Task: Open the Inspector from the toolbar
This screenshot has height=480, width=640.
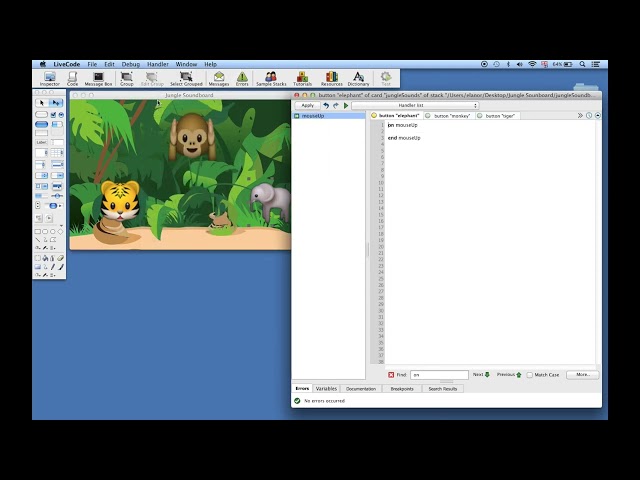Action: (50, 78)
